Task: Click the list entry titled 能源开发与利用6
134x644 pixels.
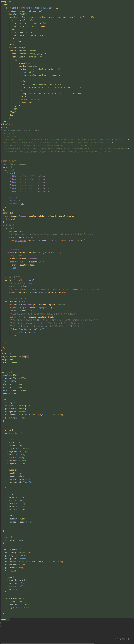Action: pos(30,191)
